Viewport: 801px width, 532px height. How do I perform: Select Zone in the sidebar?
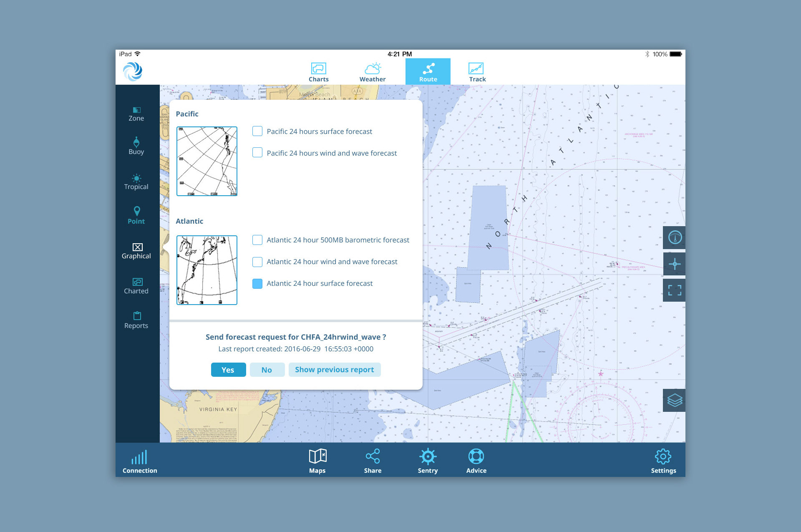pos(136,114)
